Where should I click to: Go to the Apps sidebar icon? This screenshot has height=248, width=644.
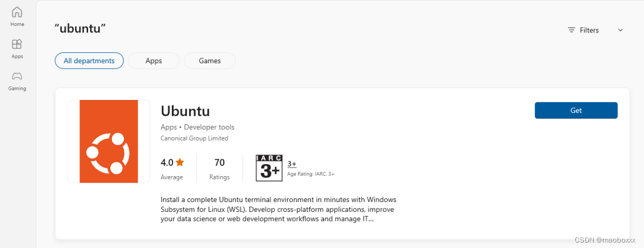click(17, 44)
